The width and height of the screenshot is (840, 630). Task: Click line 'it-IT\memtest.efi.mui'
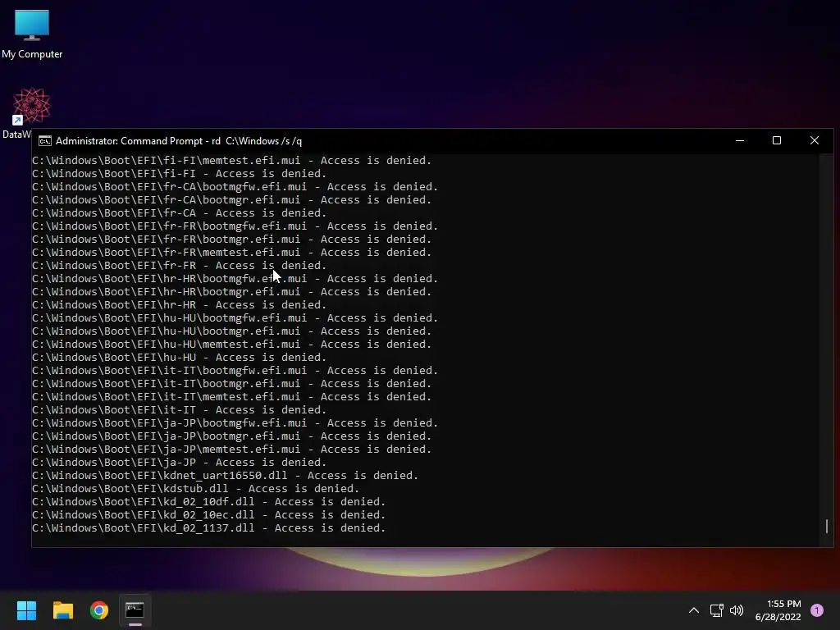pos(232,397)
